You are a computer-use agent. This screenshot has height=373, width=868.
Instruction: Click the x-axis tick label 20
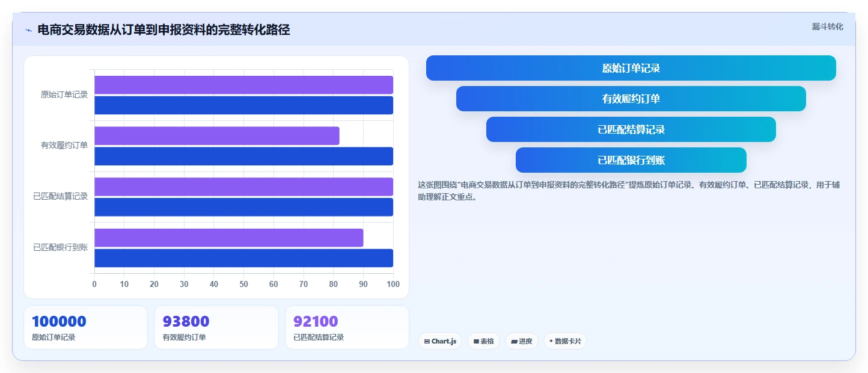pyautogui.click(x=154, y=285)
